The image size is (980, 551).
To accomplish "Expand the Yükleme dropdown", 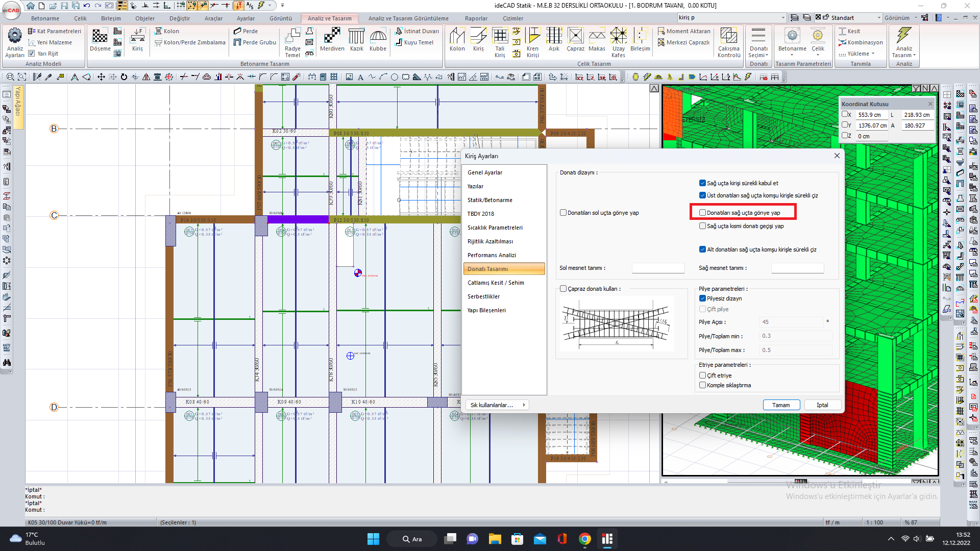I will (860, 54).
